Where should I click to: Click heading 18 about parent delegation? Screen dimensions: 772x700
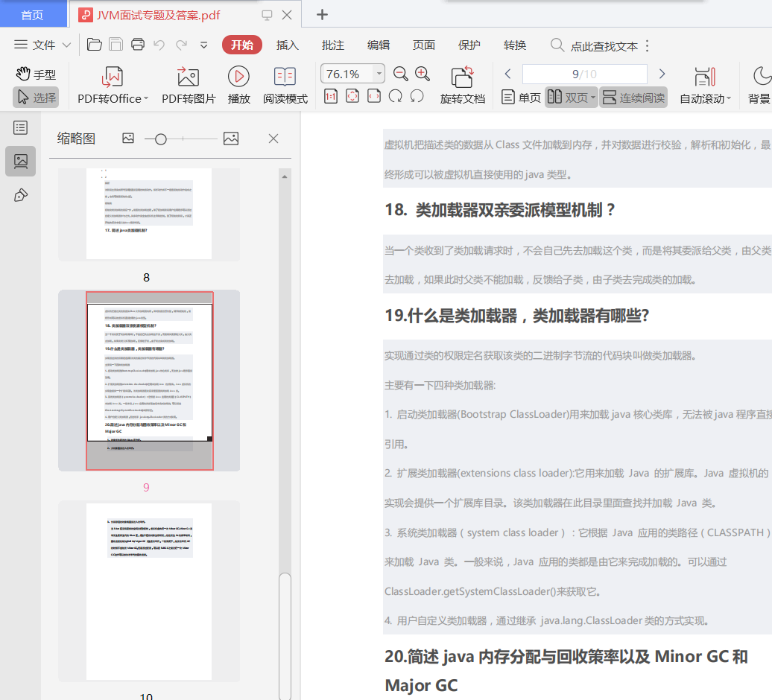500,210
